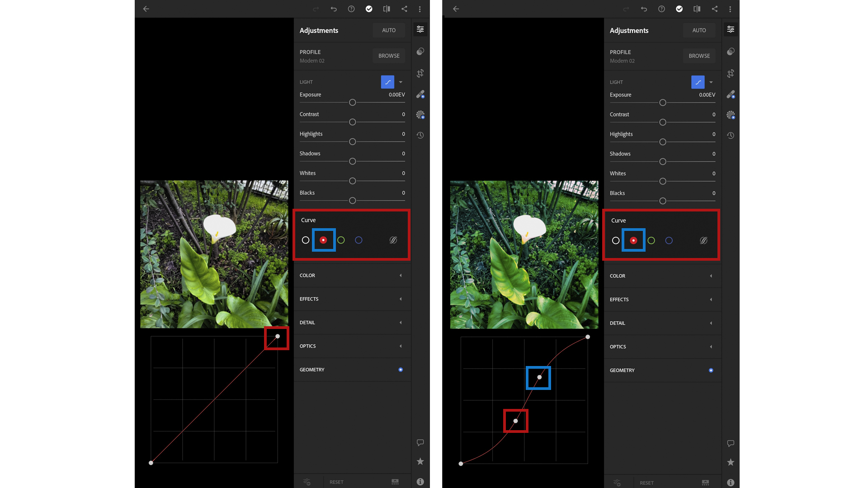868x488 pixels.
Task: Select crop and rotate tool, left screen
Action: [x=420, y=73]
